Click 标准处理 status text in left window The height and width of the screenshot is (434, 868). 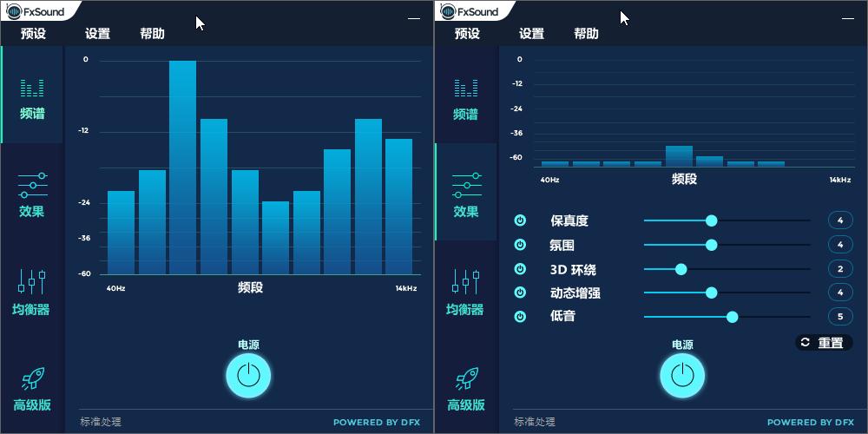[x=101, y=422]
